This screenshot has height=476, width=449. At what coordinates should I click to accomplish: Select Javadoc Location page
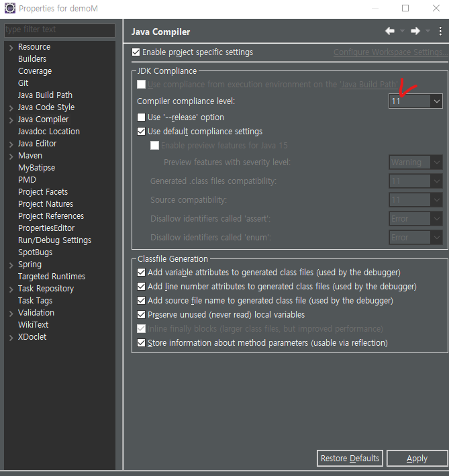[49, 131]
